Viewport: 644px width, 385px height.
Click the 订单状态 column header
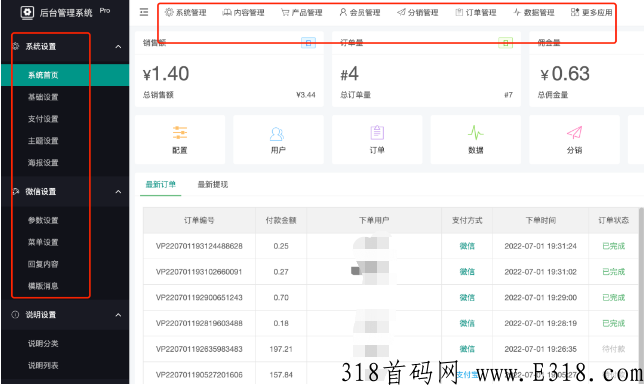[613, 221]
